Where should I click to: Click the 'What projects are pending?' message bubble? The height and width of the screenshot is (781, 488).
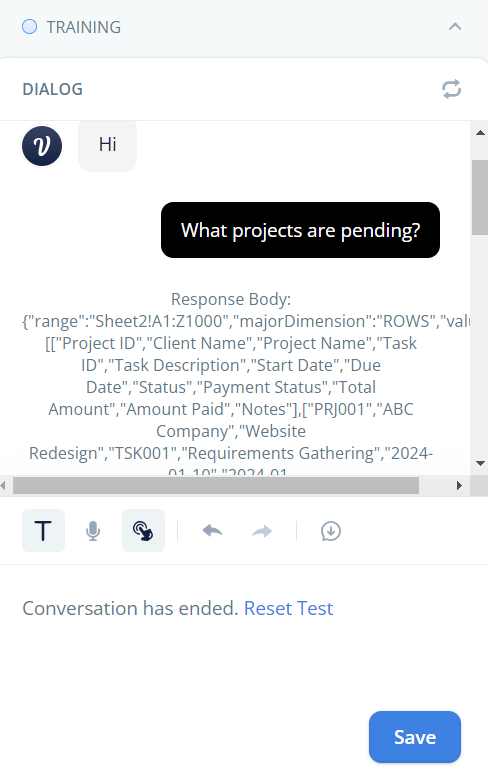coord(300,230)
